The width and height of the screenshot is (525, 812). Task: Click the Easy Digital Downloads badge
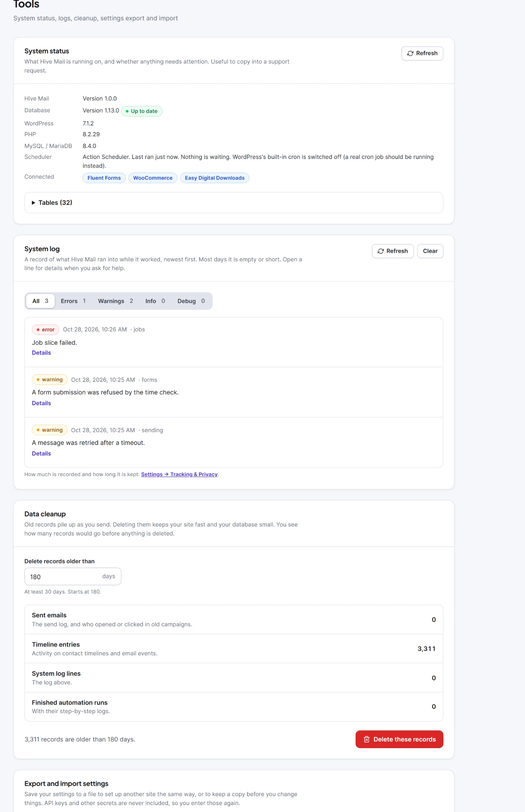coord(215,178)
